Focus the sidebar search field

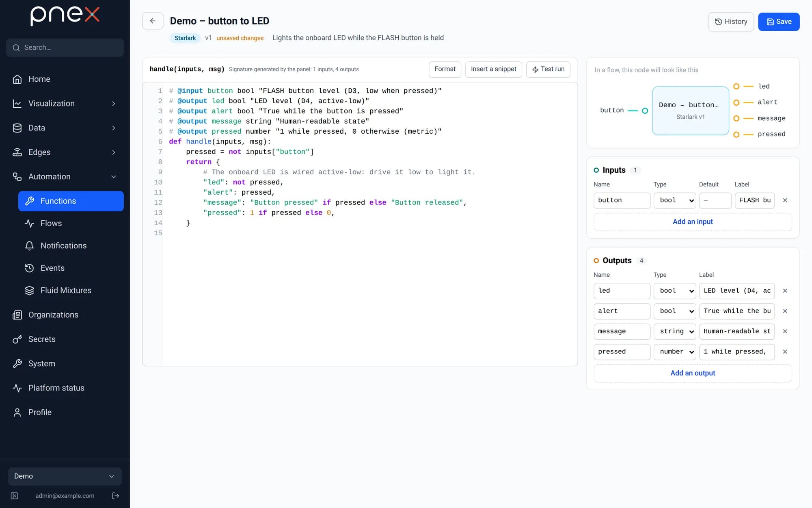click(65, 48)
